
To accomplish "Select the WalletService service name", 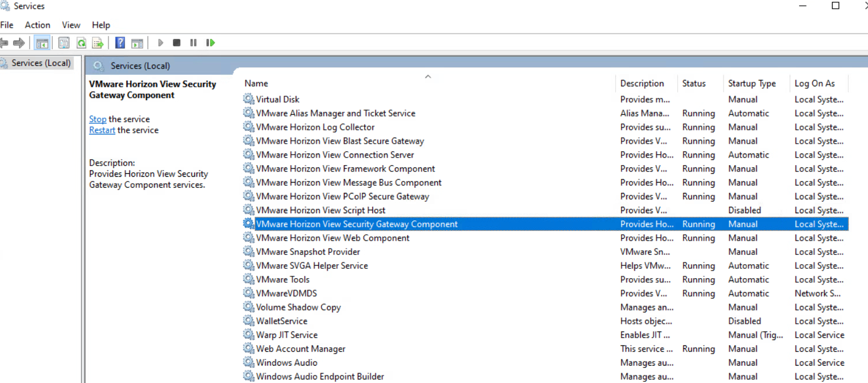I will (x=282, y=322).
